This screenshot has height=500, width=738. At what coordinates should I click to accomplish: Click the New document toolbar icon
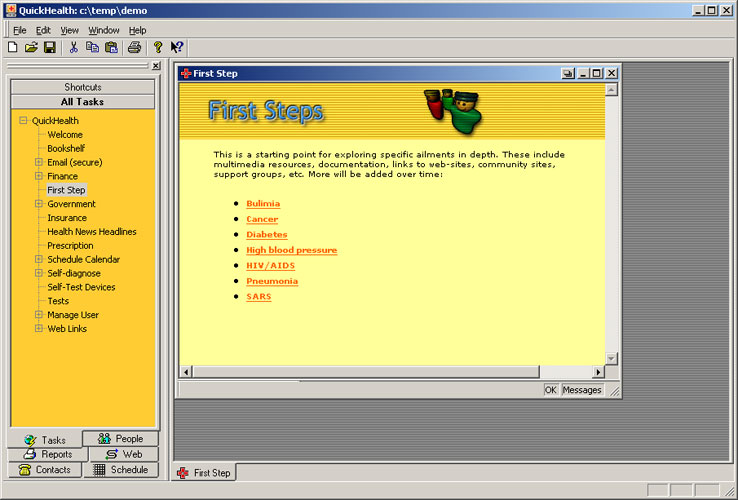(x=12, y=47)
